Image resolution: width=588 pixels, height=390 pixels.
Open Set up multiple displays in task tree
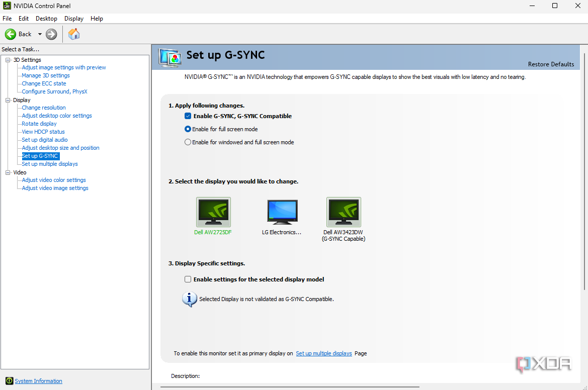[49, 164]
